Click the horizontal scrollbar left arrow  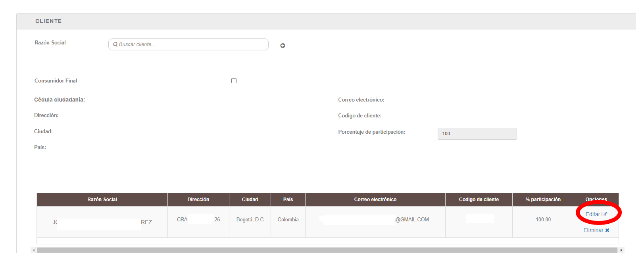point(34,250)
